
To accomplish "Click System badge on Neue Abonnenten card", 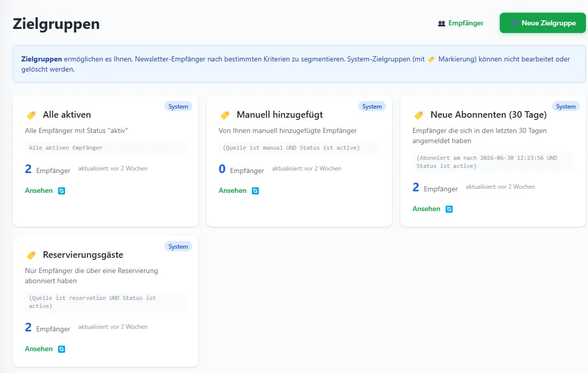I will (x=566, y=107).
